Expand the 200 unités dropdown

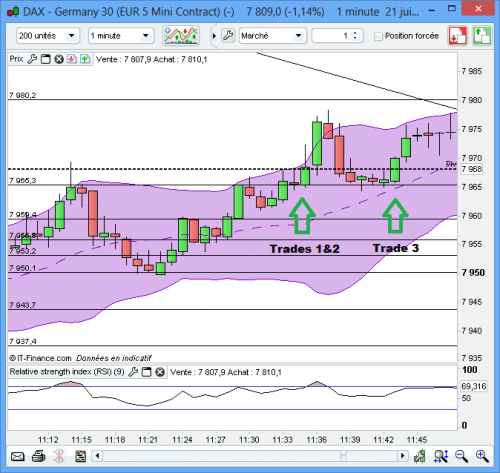click(x=48, y=36)
